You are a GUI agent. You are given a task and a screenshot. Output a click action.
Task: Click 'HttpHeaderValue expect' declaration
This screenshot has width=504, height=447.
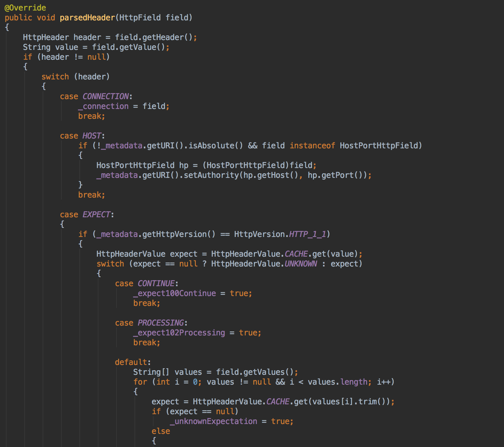click(147, 254)
